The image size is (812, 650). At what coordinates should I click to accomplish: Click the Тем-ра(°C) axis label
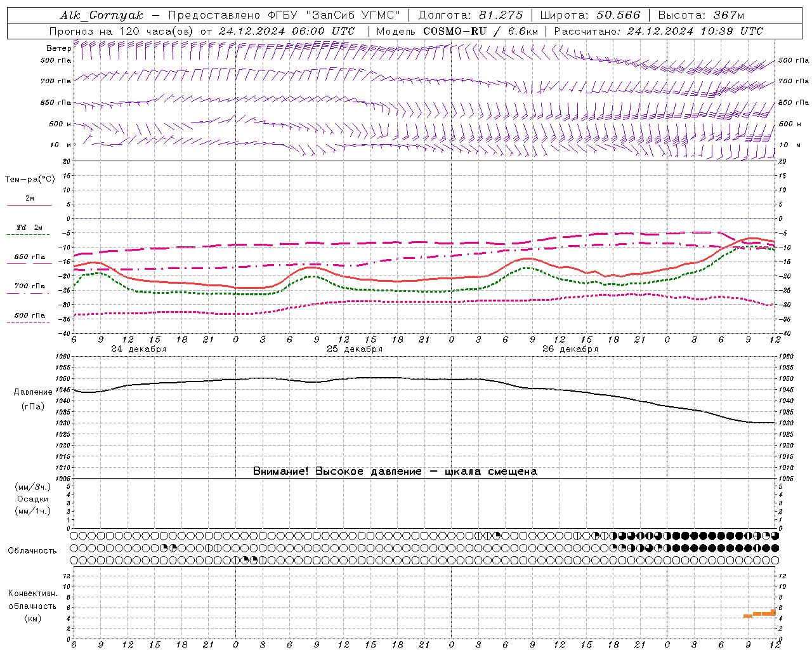[x=30, y=180]
